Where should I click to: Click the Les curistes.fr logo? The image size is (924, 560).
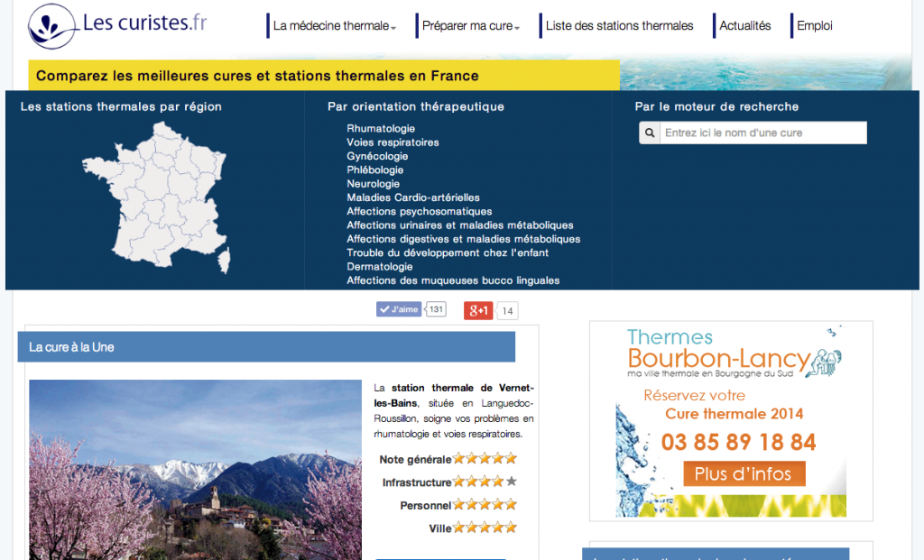(x=117, y=25)
